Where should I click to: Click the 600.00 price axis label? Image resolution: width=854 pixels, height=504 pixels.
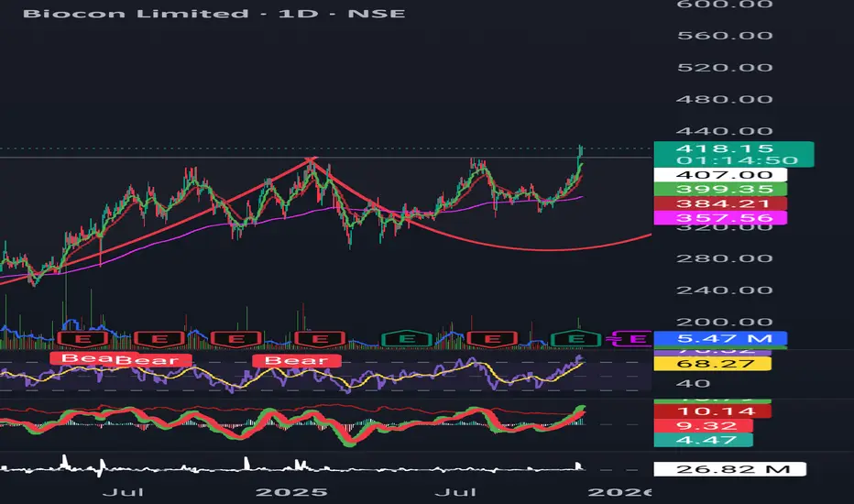(x=725, y=5)
